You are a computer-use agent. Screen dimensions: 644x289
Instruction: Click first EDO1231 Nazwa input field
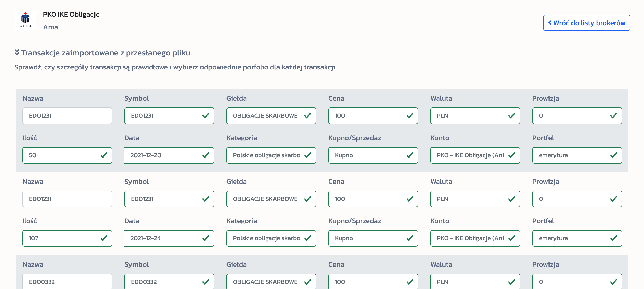[x=67, y=116]
